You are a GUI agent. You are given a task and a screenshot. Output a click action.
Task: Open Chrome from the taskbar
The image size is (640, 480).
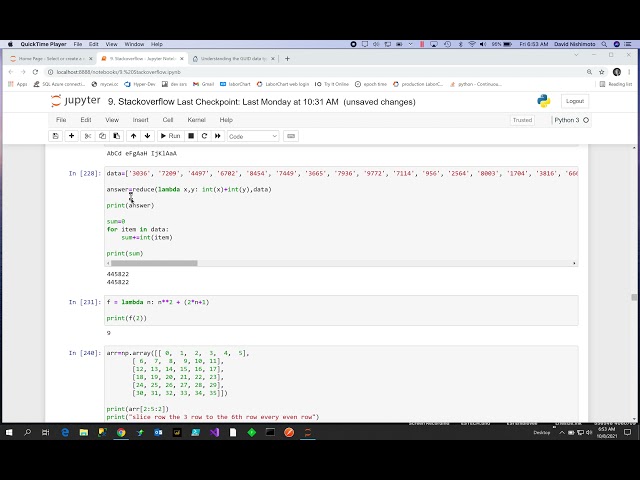121,432
